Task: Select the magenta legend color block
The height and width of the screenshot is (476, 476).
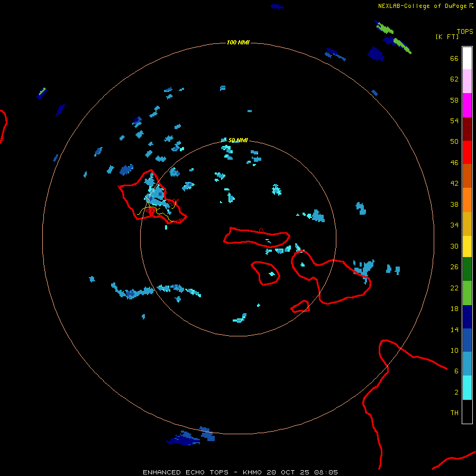Action: [467, 105]
